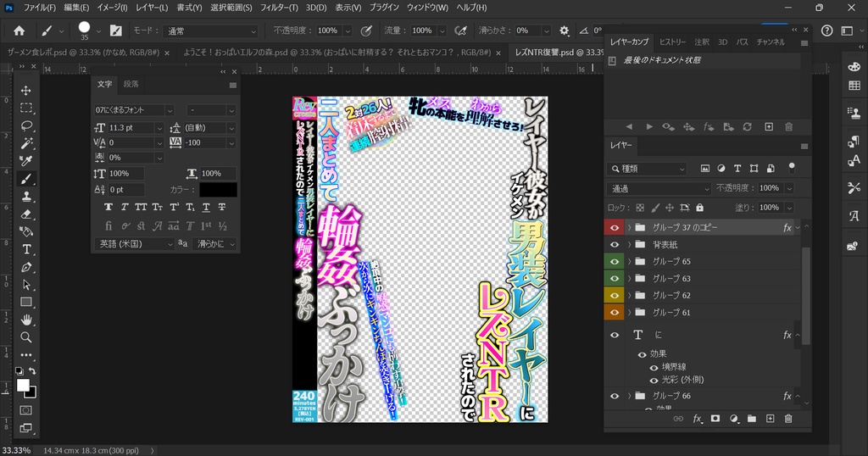Open text color swatch in Character panel
The height and width of the screenshot is (456, 868).
click(218, 190)
